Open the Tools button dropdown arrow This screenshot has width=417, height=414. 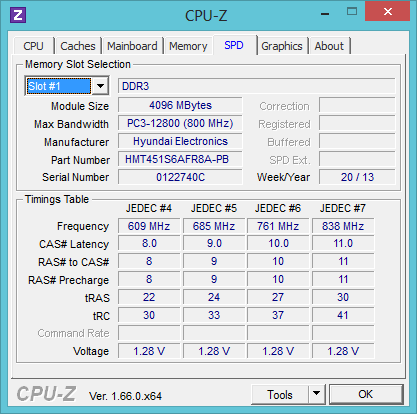(x=317, y=394)
